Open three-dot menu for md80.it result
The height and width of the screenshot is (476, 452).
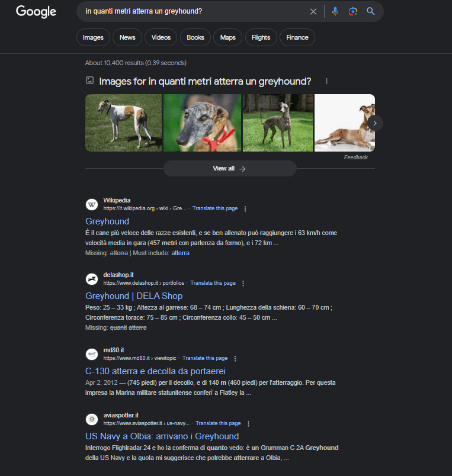click(x=235, y=358)
